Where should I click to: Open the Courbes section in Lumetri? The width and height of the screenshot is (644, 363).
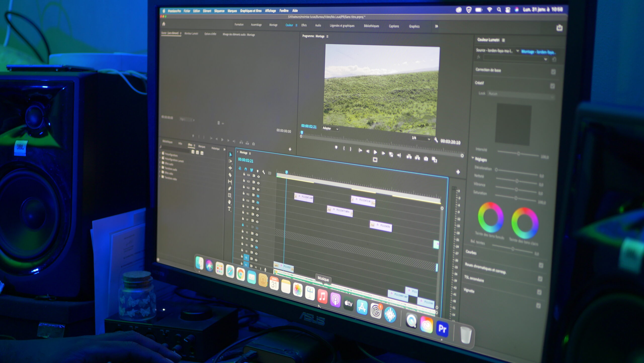471,252
